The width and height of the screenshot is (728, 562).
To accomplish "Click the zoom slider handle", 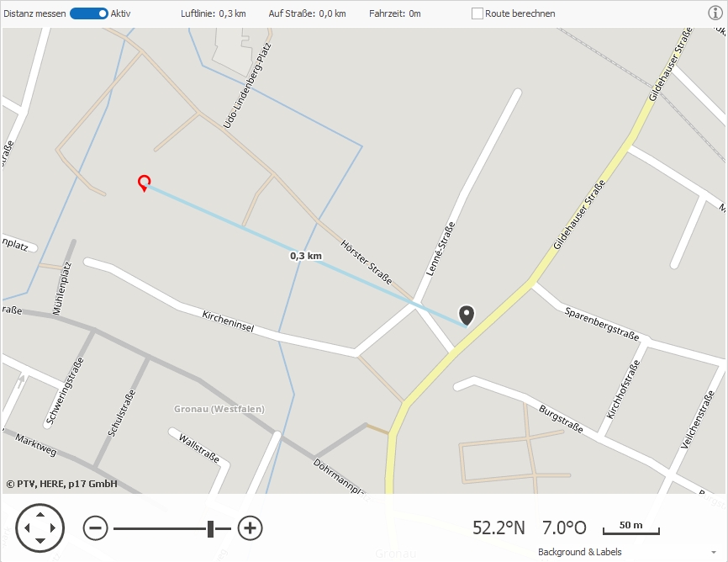I will [210, 528].
